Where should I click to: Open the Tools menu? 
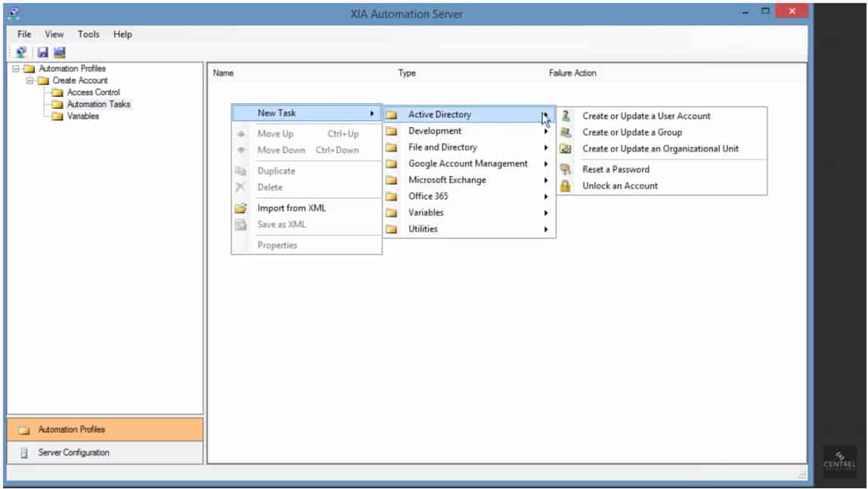point(88,34)
